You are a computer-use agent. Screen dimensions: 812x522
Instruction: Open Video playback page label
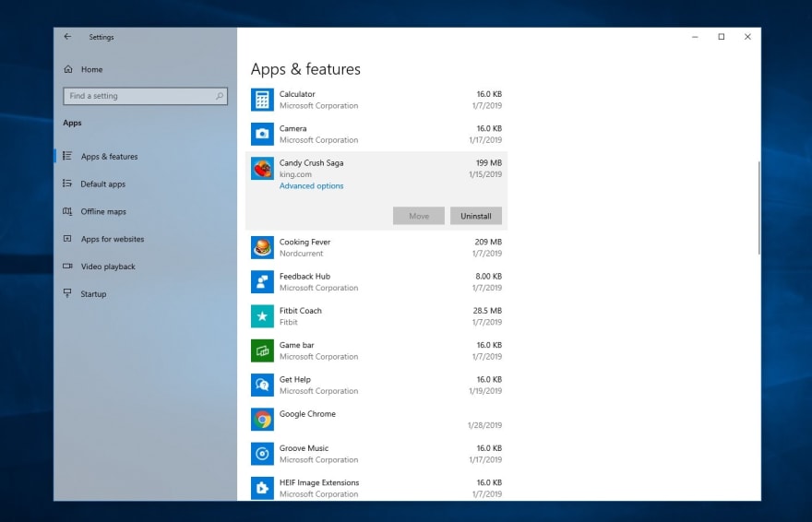(108, 267)
